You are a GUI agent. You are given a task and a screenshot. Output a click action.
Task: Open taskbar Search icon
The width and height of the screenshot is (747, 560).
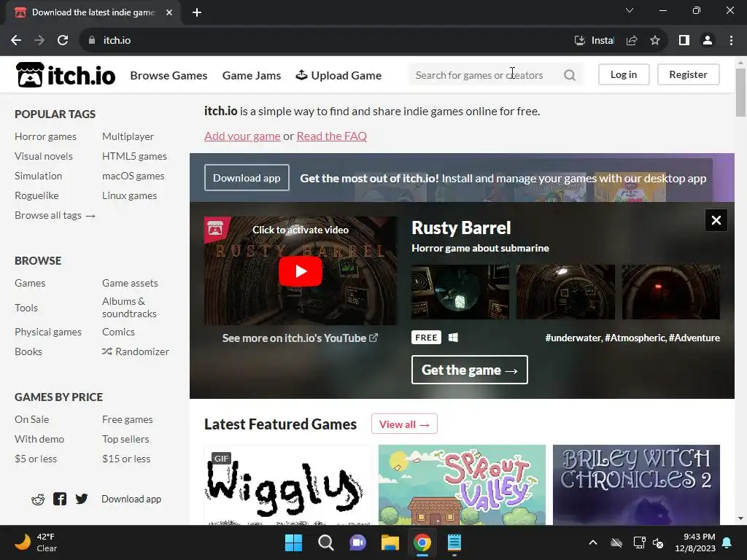326,542
